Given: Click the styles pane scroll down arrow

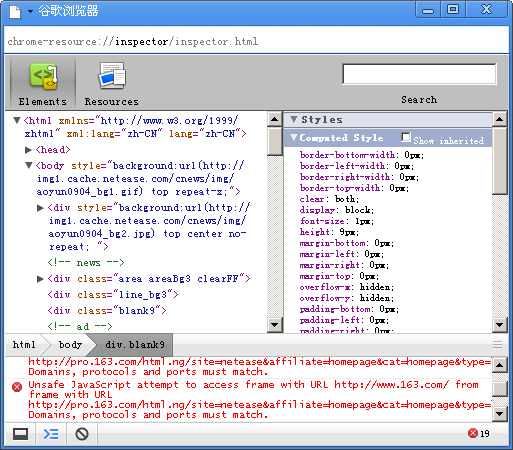Looking at the screenshot, I should [x=500, y=324].
